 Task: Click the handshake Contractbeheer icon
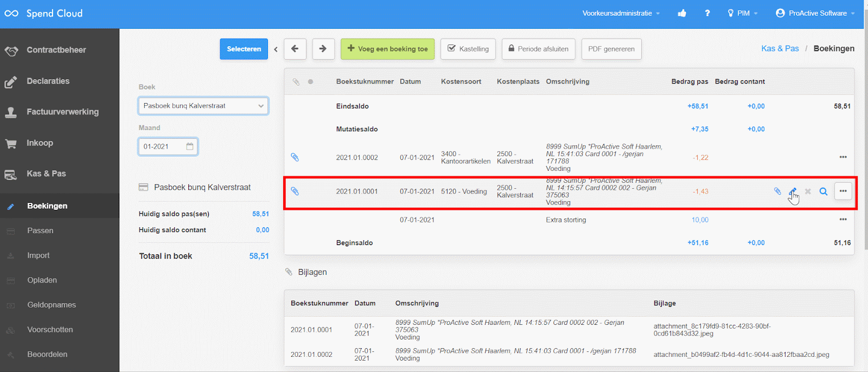(11, 51)
